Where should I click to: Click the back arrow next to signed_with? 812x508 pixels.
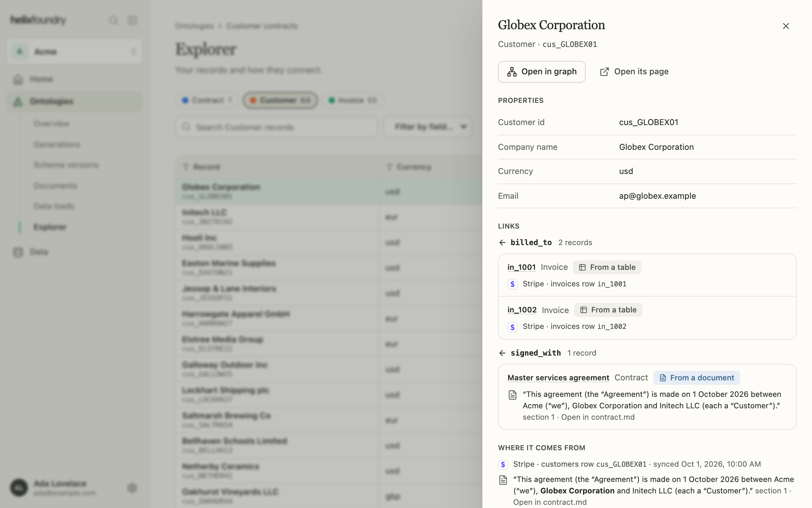pos(502,353)
